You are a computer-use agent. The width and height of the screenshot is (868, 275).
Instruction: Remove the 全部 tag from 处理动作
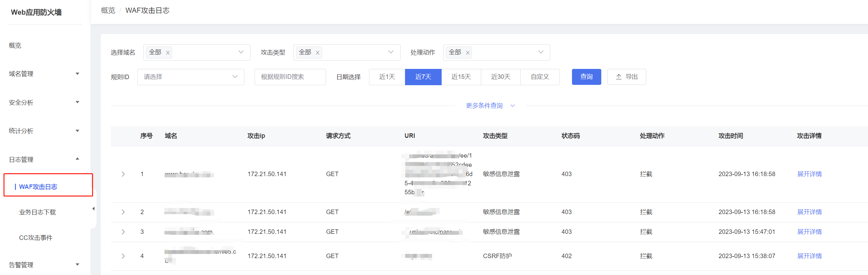tap(467, 53)
